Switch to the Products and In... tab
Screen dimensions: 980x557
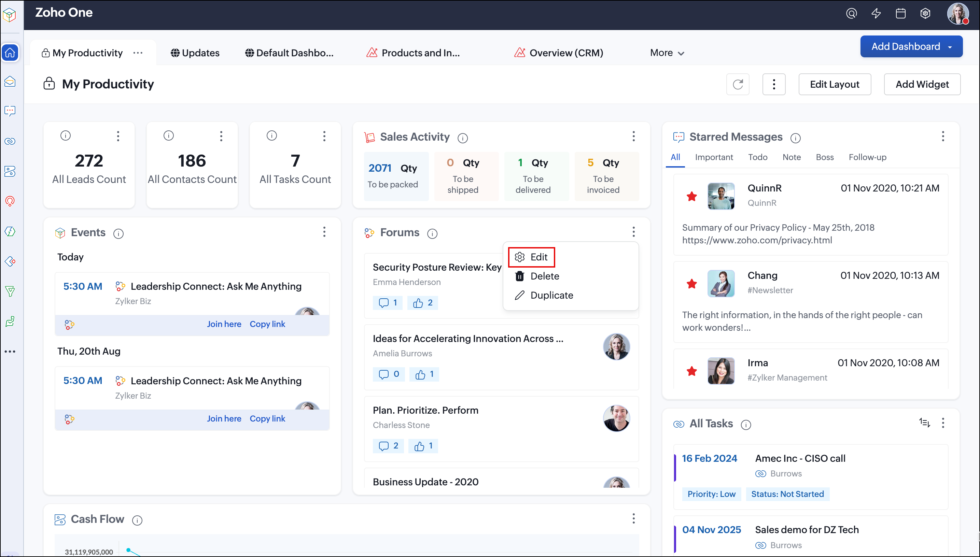coord(413,53)
